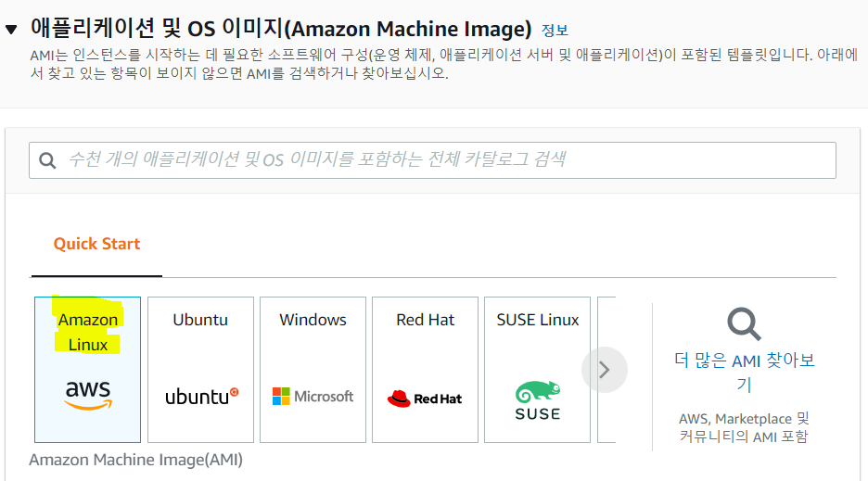Select the SUSE Linux AMI card
The height and width of the screenshot is (481, 868).
point(538,369)
